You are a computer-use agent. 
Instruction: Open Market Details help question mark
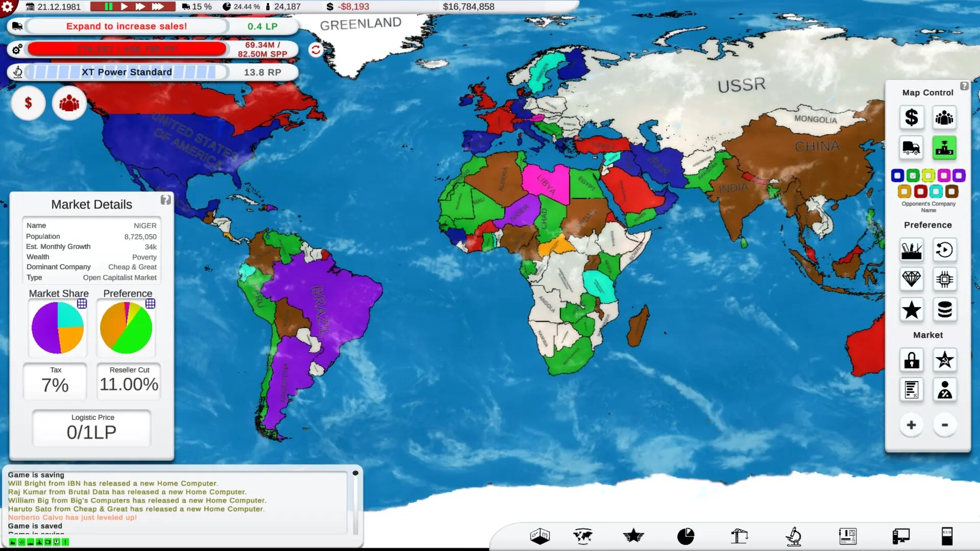click(x=165, y=200)
